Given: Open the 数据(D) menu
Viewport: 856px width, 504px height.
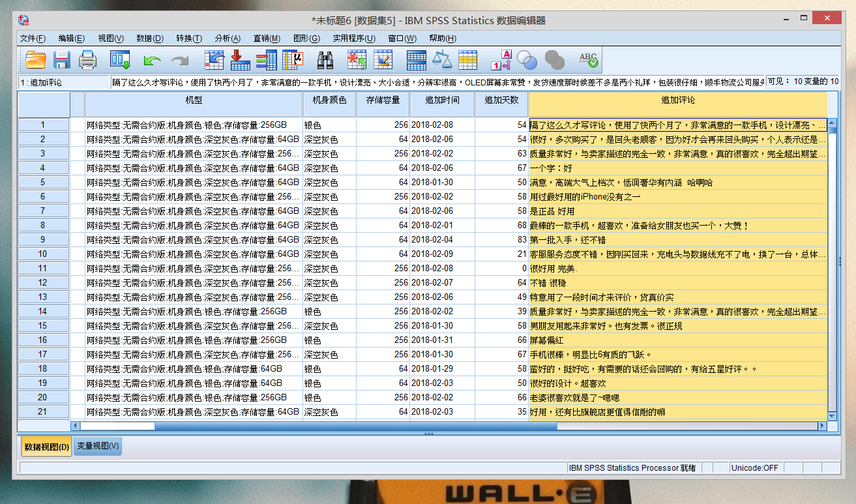Looking at the screenshot, I should tap(150, 38).
